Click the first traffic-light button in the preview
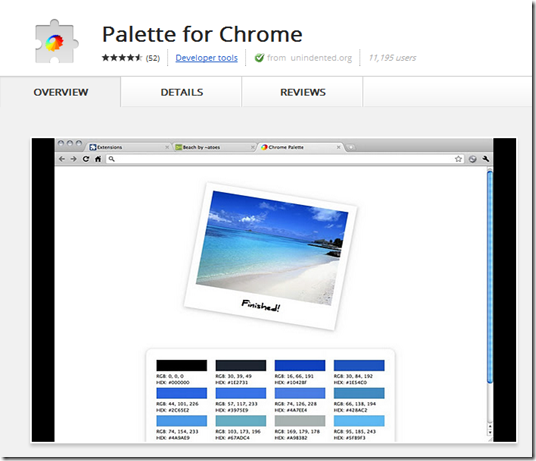Screen dimensions: 536x461 pos(61,143)
